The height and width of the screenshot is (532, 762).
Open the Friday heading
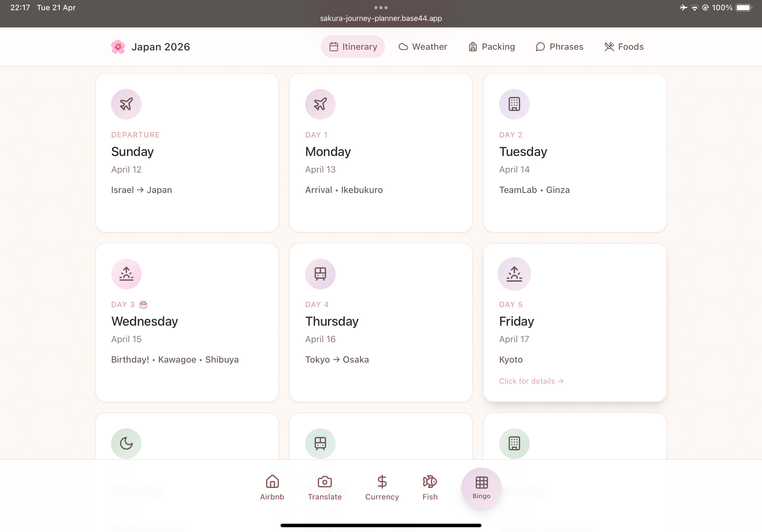[517, 321]
